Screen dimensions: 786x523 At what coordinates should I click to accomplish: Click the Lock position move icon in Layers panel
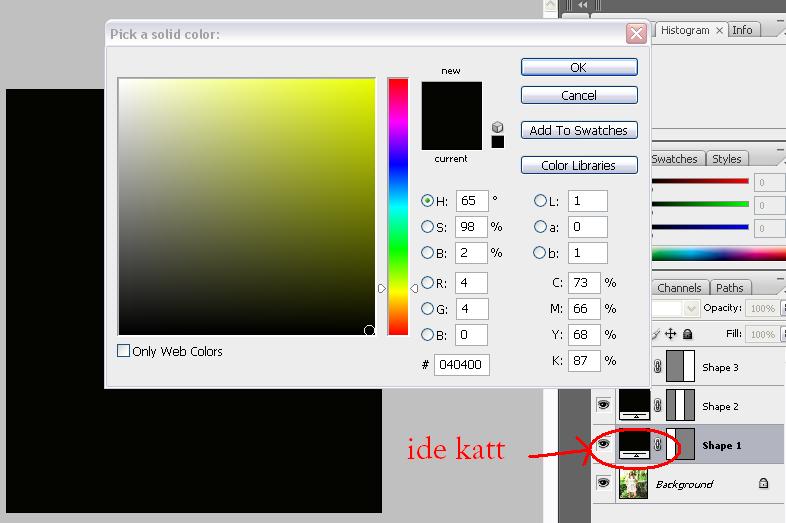click(671, 334)
